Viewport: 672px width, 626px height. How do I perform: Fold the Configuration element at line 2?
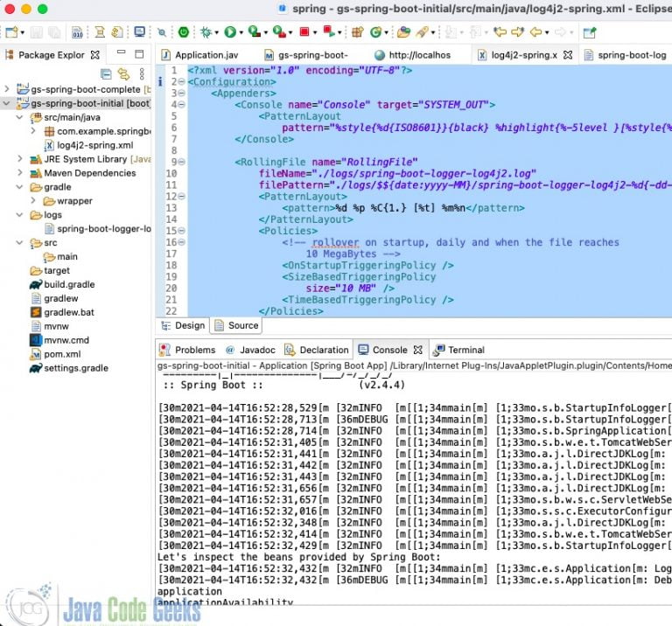(x=182, y=81)
